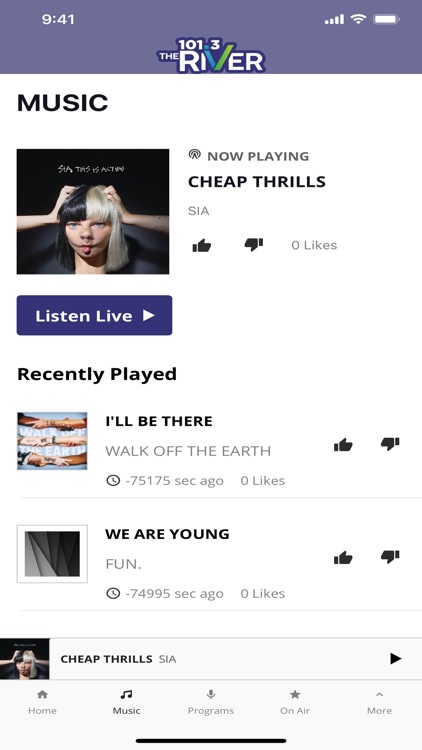
Task: Thumbs down We Are Young
Action: (x=390, y=556)
